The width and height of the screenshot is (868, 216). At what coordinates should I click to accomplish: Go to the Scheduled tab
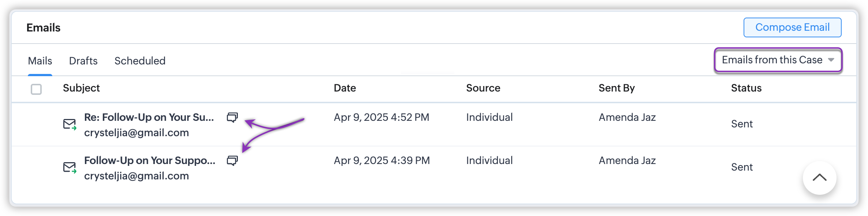click(x=140, y=61)
